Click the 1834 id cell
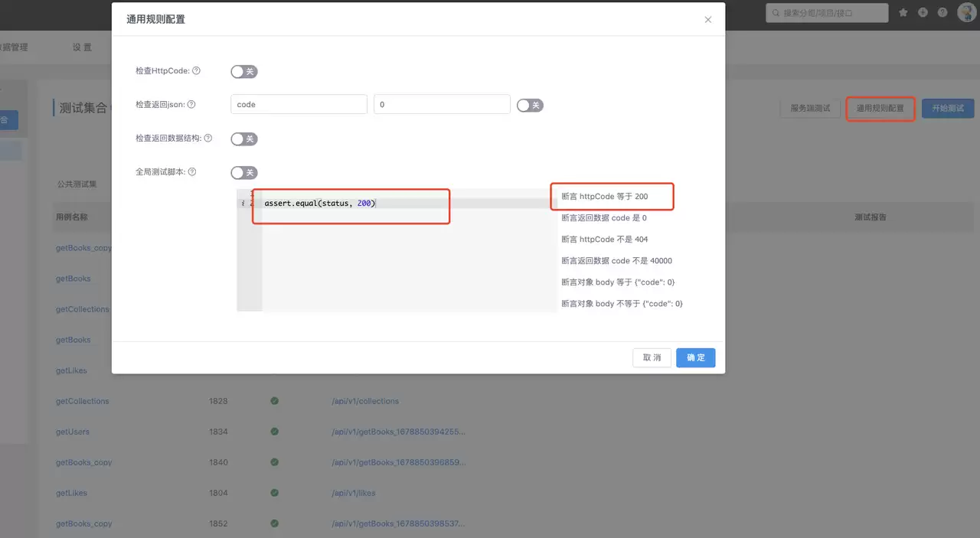This screenshot has width=980, height=538. point(218,432)
